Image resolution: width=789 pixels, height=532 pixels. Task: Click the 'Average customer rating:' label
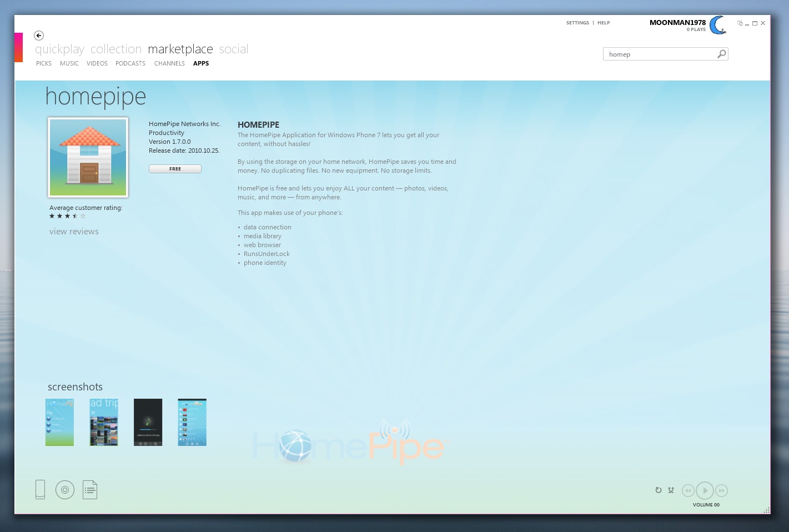click(x=86, y=208)
